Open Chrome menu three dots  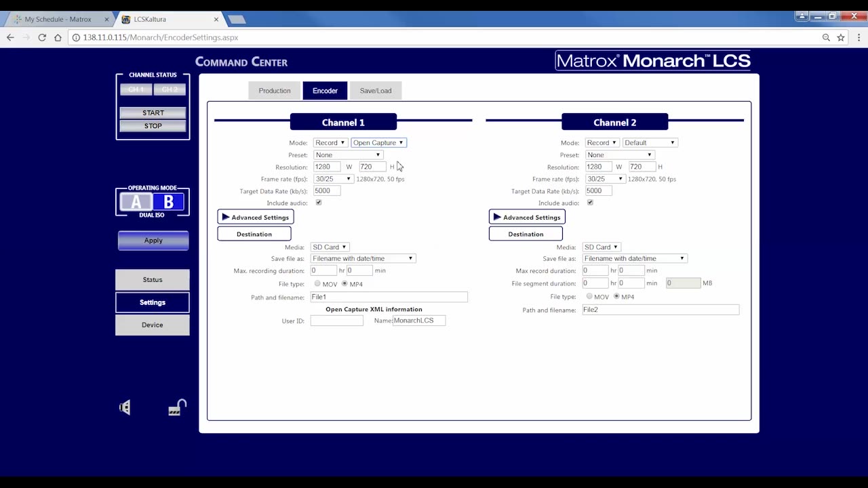(857, 37)
